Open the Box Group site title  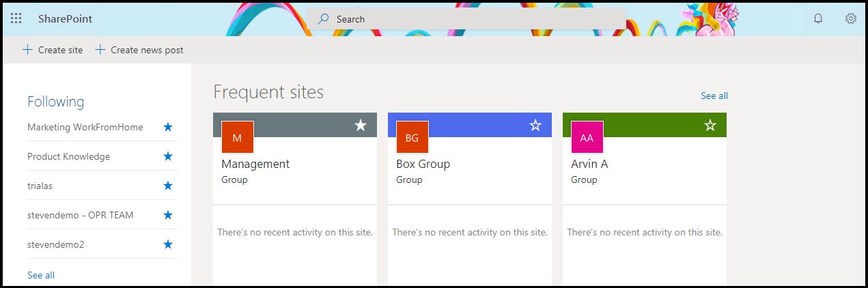pos(423,164)
